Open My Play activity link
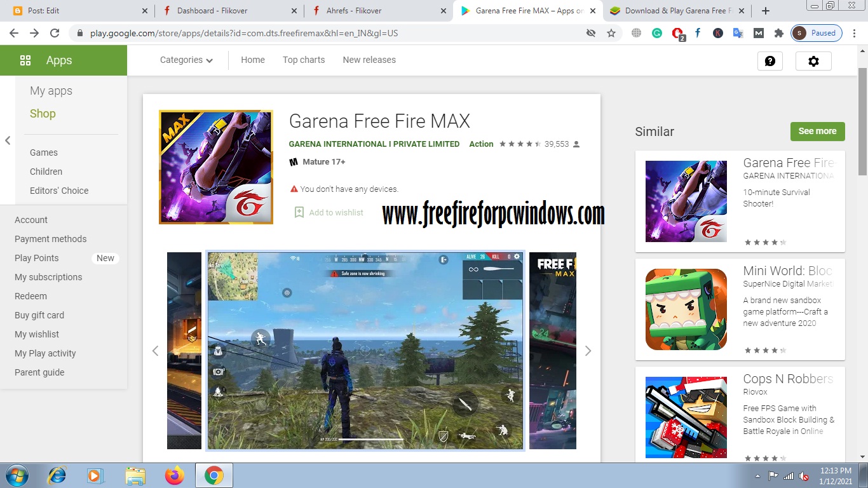Viewport: 868px width, 488px height. click(45, 353)
